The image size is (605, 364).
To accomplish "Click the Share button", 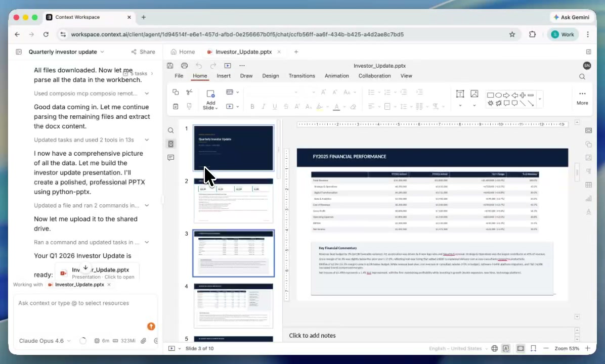I will pos(143,52).
